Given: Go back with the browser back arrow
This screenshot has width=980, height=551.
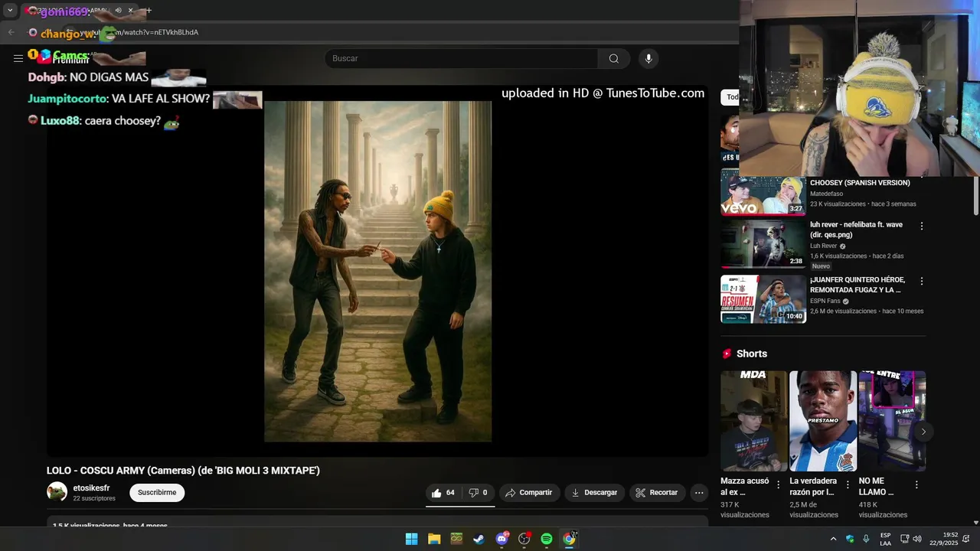Looking at the screenshot, I should [x=11, y=32].
